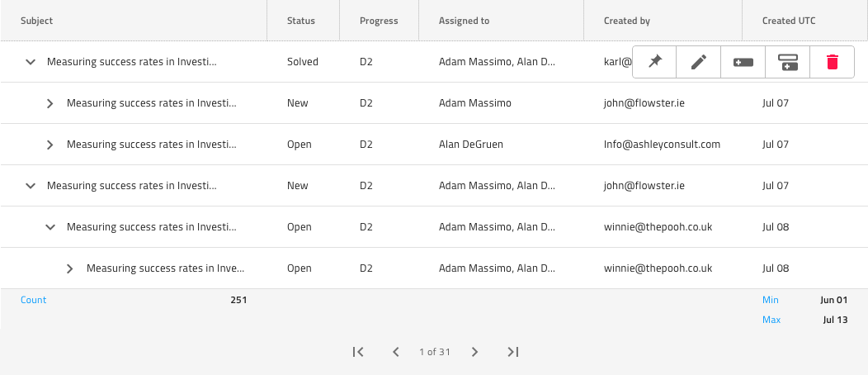Click the Created UTC column header

[789, 21]
